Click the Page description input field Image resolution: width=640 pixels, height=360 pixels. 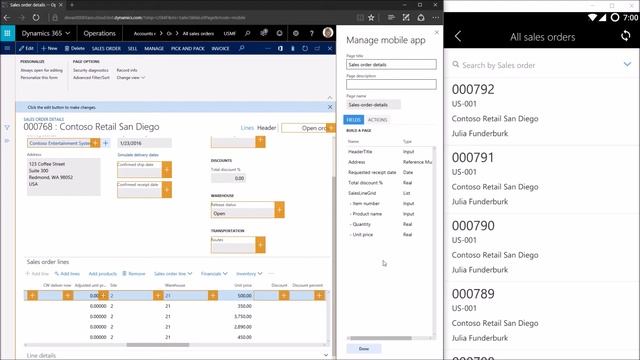tap(391, 84)
